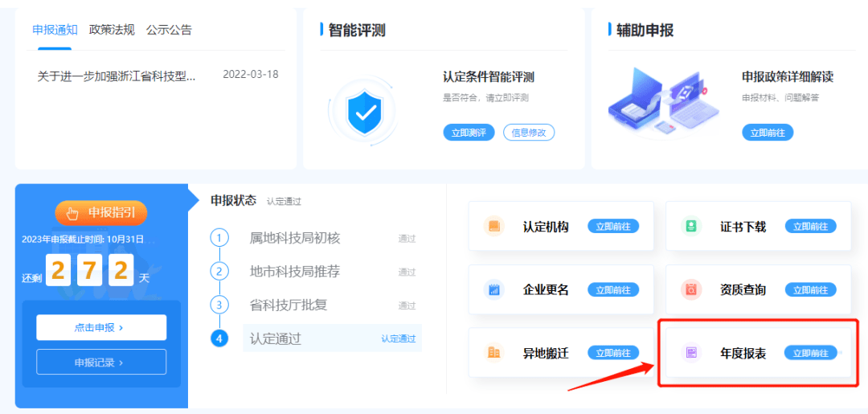Open the 公示公告 tab
The width and height of the screenshot is (868, 414).
tap(169, 30)
